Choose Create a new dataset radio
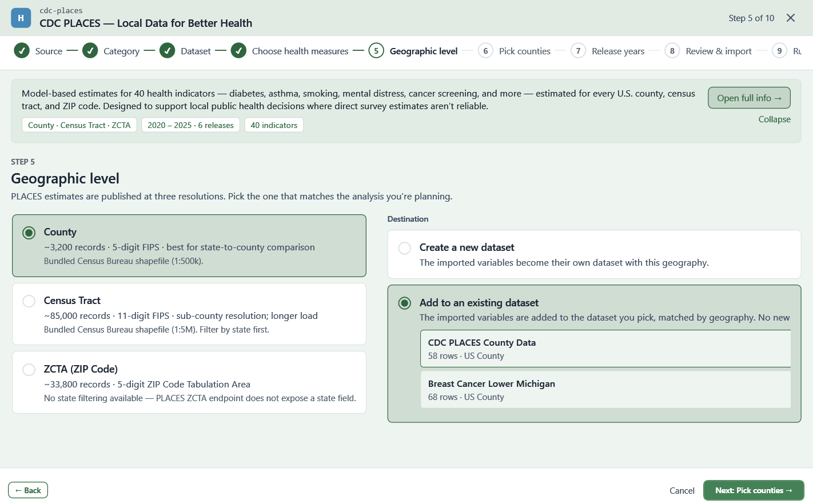 [405, 248]
